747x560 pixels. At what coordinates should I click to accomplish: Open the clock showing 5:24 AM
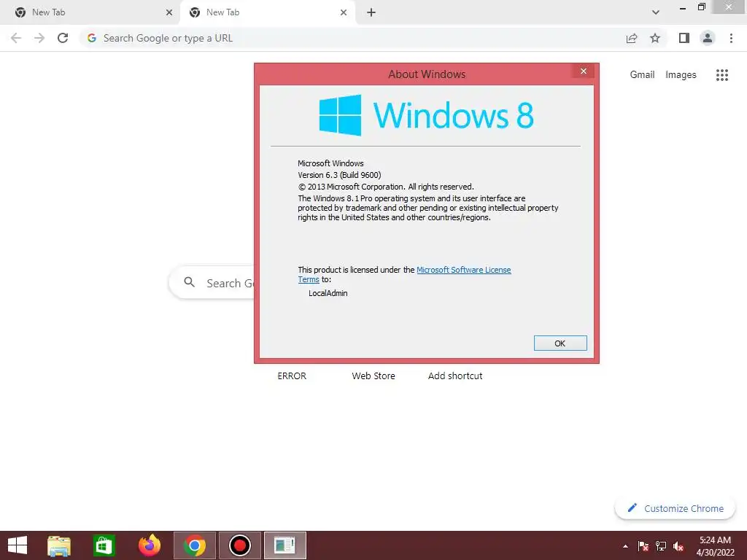715,546
